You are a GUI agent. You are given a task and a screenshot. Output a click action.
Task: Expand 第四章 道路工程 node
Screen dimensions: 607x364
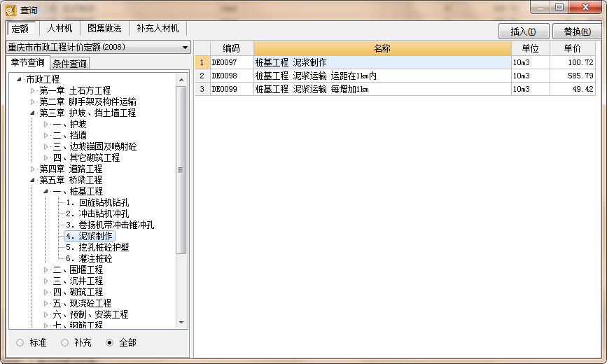tap(32, 169)
